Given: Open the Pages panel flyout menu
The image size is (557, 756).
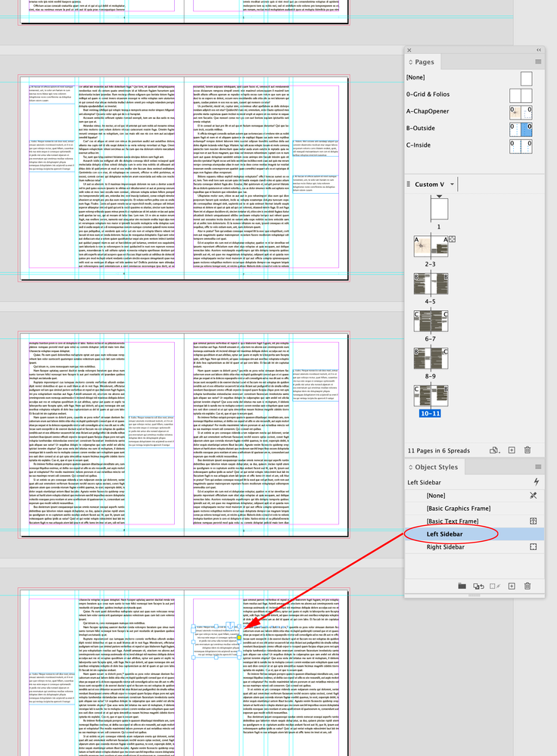Looking at the screenshot, I should click(x=538, y=62).
